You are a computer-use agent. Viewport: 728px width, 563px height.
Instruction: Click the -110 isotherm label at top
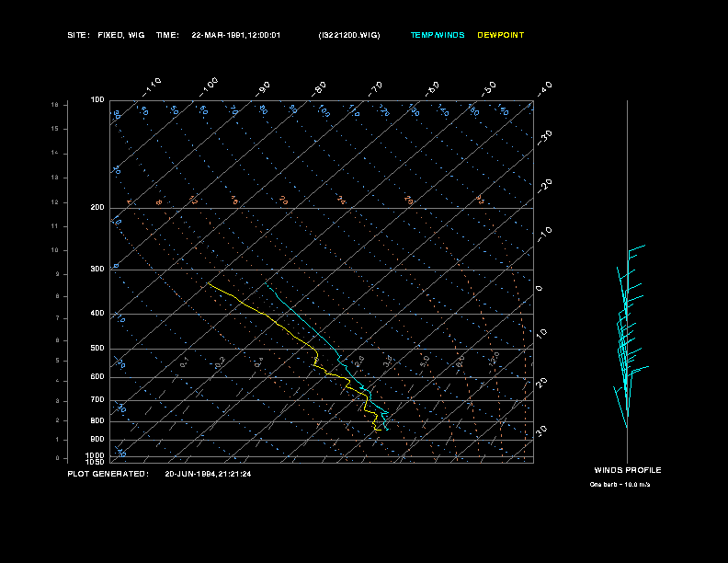[x=152, y=87]
